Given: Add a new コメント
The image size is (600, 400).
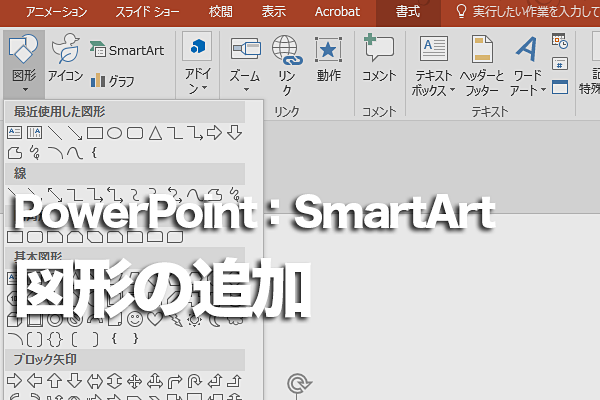Looking at the screenshot, I should (379, 58).
